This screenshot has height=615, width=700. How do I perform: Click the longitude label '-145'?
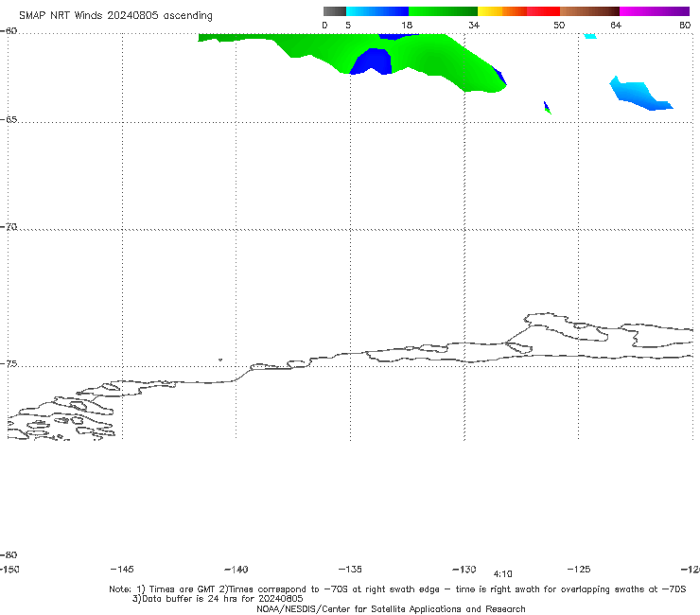click(122, 569)
